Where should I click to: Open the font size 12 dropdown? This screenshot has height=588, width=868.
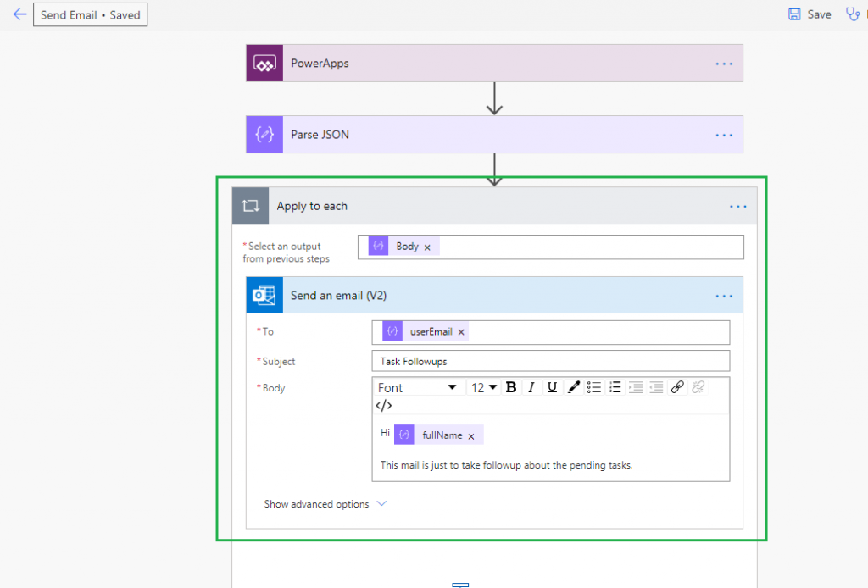483,386
